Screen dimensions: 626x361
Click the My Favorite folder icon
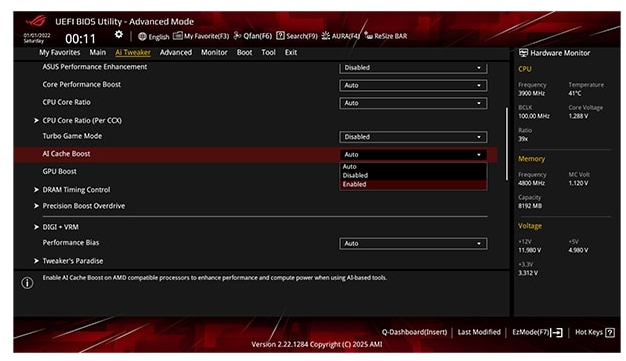[178, 36]
